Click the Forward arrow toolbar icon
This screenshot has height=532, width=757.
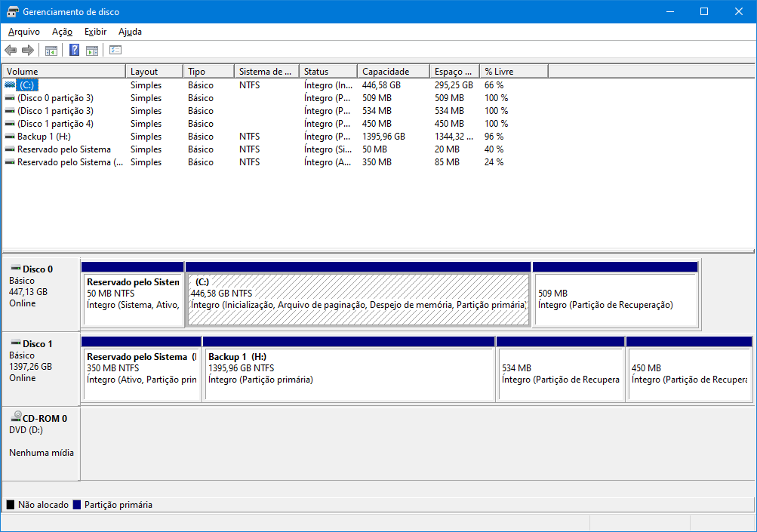click(x=28, y=51)
